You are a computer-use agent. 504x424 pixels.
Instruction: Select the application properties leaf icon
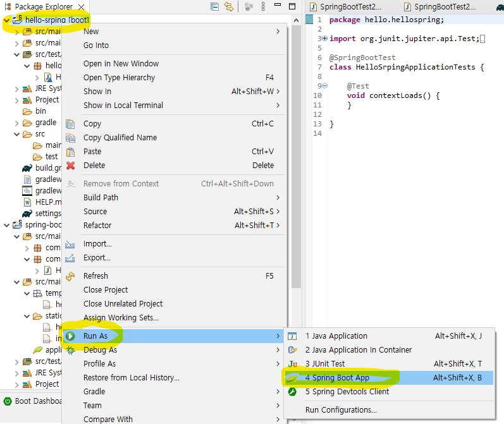[x=37, y=350]
